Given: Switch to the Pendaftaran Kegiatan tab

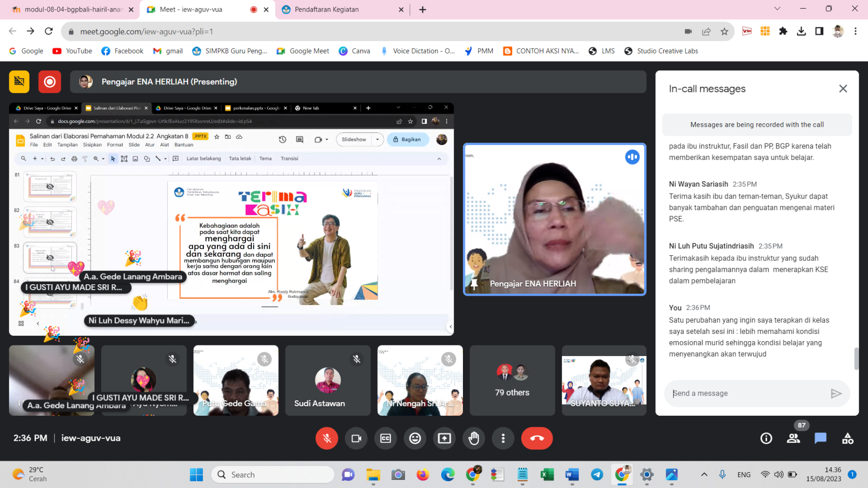Looking at the screenshot, I should point(338,10).
